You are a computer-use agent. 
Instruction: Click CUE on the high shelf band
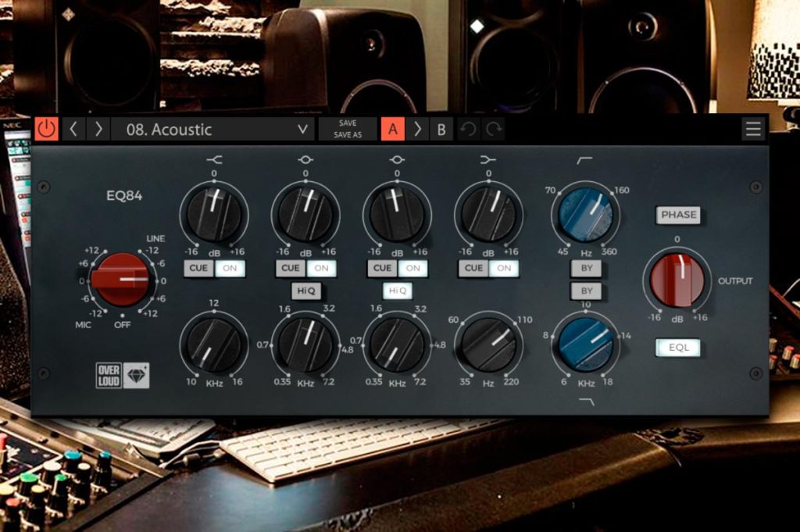[198, 268]
